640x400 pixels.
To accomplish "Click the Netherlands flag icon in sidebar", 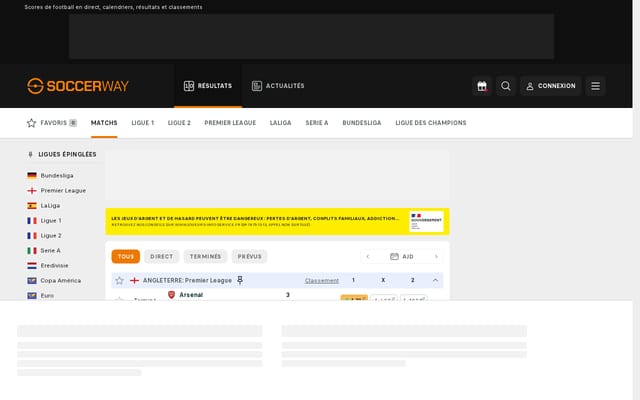I will [32, 266].
